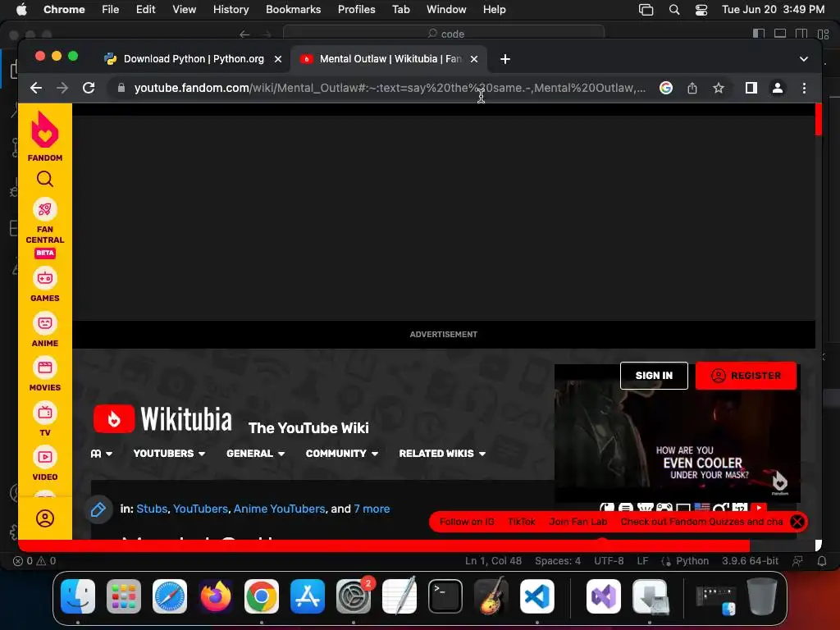Image resolution: width=840 pixels, height=630 pixels.
Task: Open the History menu
Action: pyautogui.click(x=231, y=10)
